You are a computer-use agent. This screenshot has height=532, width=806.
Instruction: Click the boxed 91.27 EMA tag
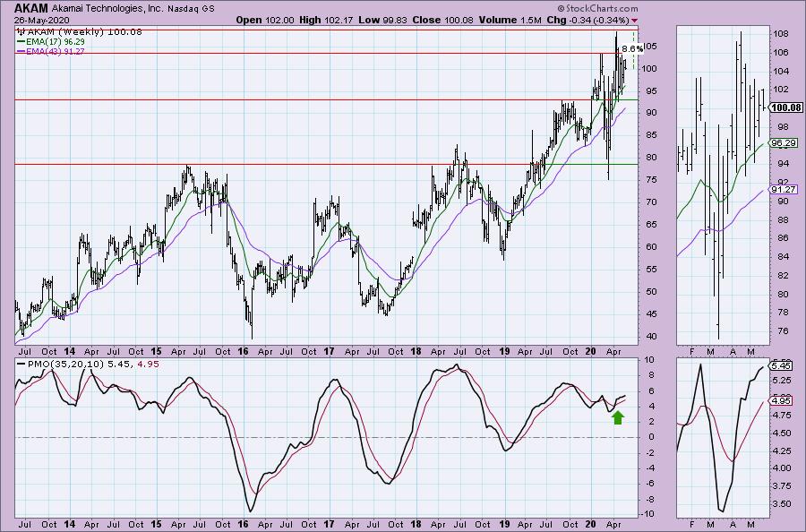(x=784, y=190)
